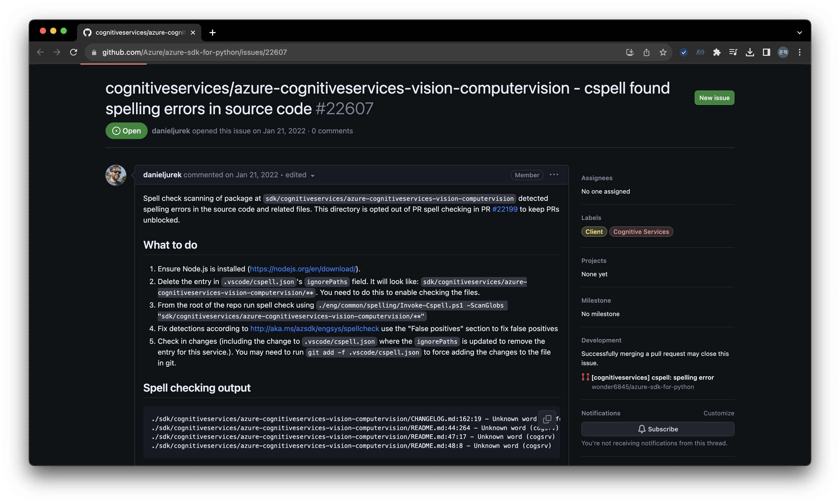The image size is (840, 504).
Task: Click the Member badge
Action: click(527, 175)
